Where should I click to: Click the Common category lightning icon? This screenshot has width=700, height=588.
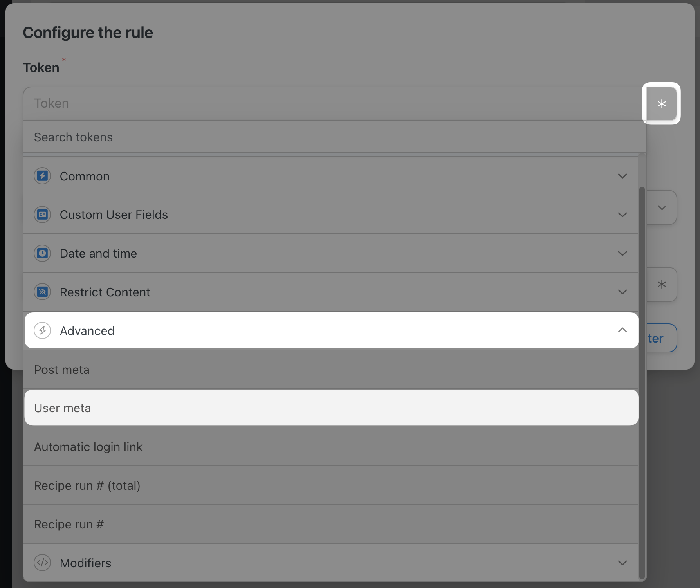(42, 176)
